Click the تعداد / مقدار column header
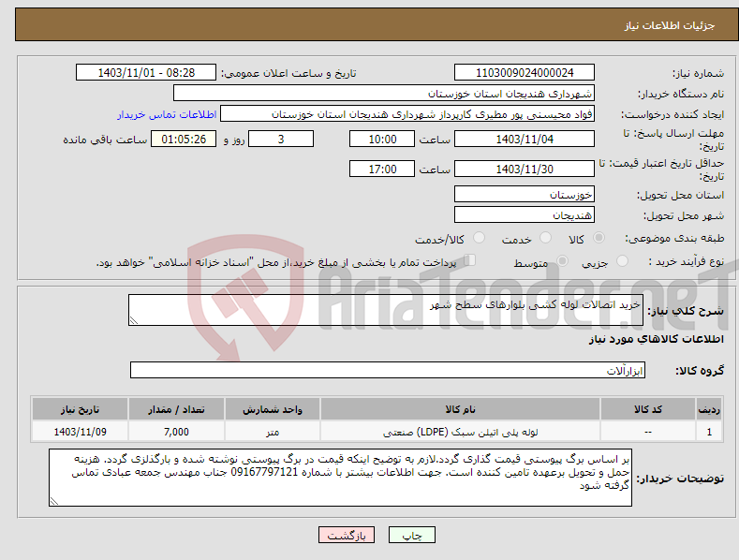 (176, 409)
